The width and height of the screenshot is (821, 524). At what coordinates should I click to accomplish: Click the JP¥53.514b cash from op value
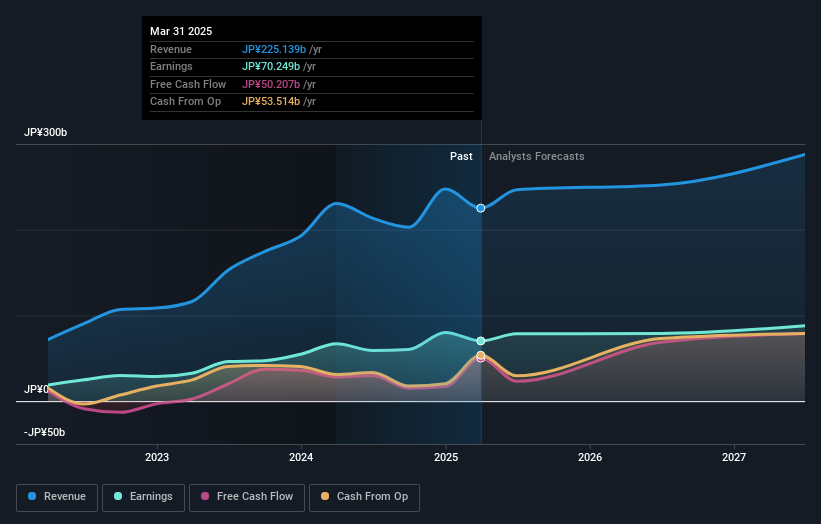(271, 102)
